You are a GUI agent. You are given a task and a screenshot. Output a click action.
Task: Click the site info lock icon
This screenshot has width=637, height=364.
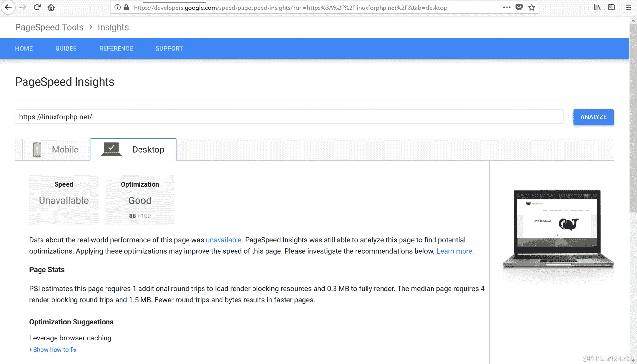[126, 7]
